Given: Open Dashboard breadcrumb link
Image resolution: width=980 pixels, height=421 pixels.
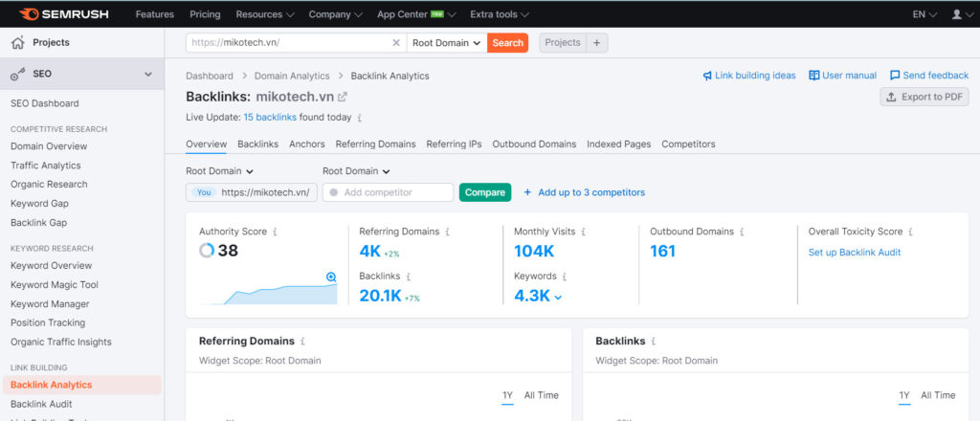Looking at the screenshot, I should click(210, 76).
